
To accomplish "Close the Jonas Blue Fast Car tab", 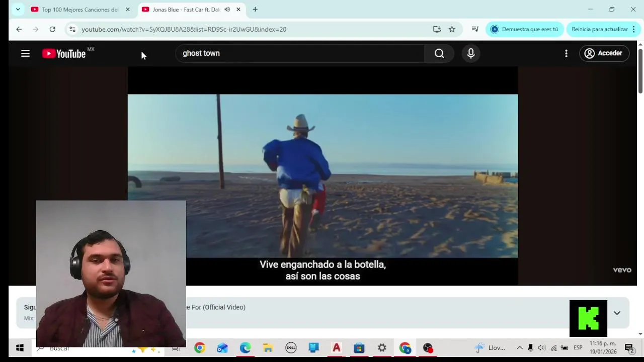I will [x=238, y=10].
